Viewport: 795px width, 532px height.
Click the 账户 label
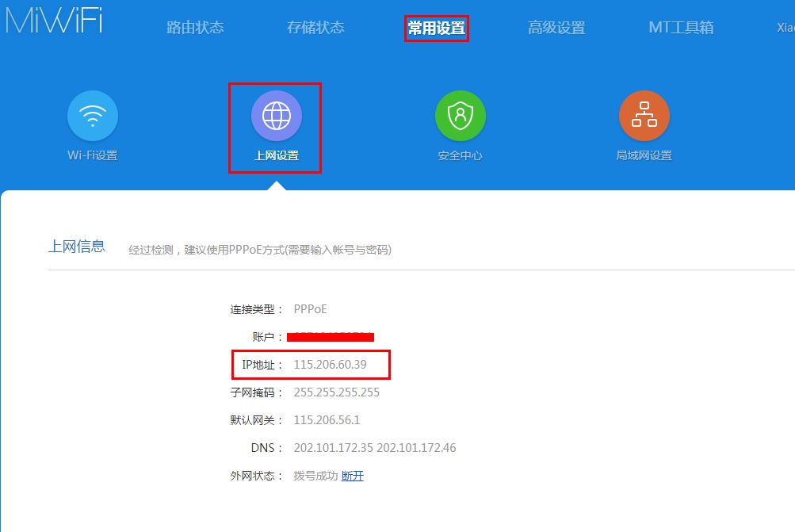267,337
